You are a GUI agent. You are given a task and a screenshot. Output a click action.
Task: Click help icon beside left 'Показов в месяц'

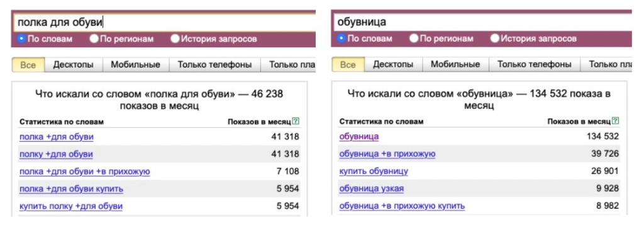tap(296, 122)
